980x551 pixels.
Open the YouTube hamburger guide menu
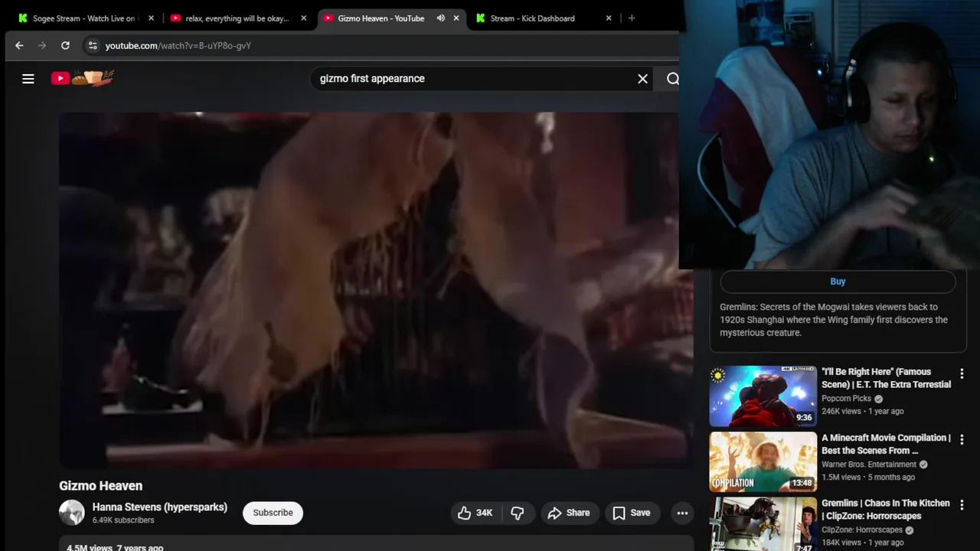tap(28, 78)
